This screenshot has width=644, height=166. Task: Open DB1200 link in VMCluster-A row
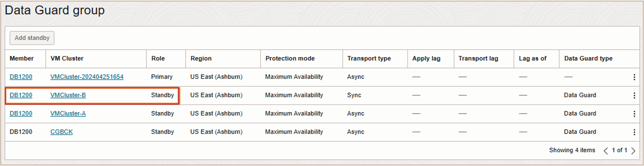tap(21, 113)
